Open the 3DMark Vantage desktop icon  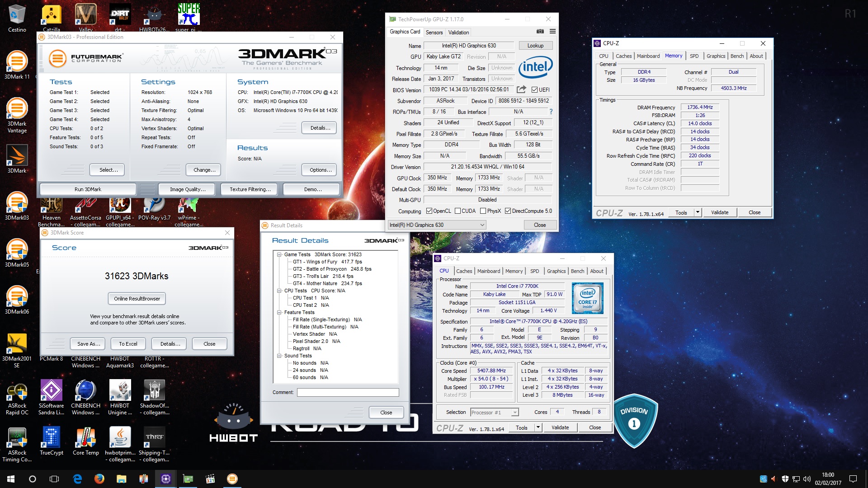click(x=17, y=115)
